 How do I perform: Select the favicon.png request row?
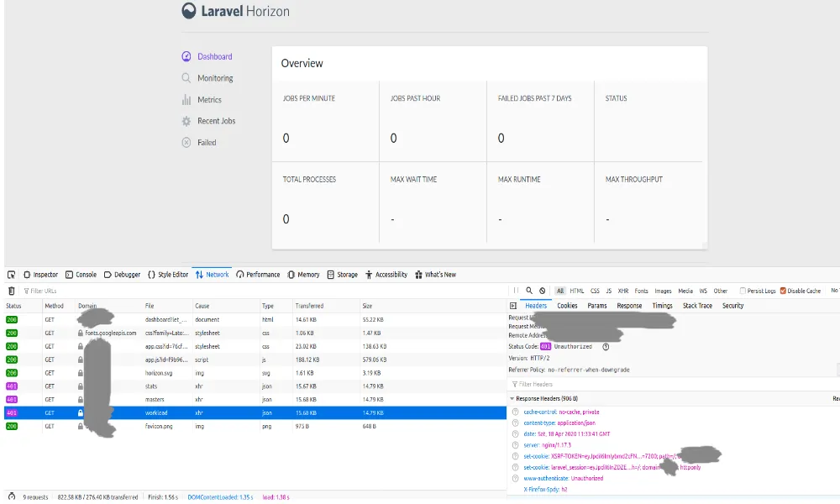pyautogui.click(x=255, y=427)
